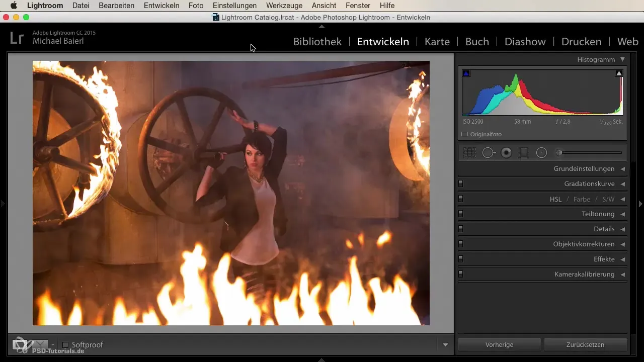
Task: Switch to the Bibliothek module
Action: point(317,42)
